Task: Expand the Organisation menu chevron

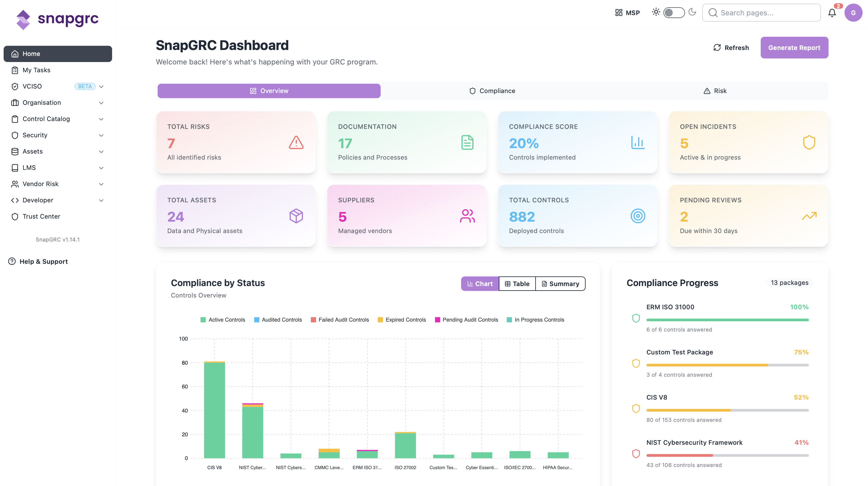Action: click(x=101, y=103)
